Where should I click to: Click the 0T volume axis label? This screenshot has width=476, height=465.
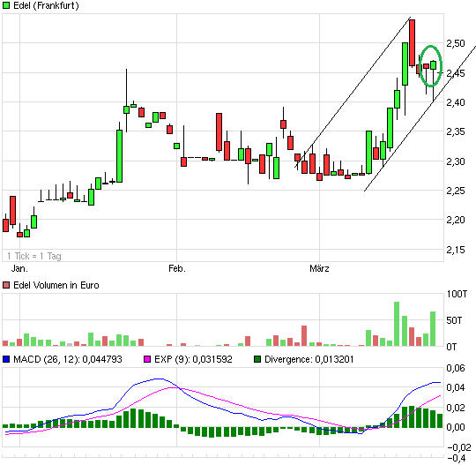451,347
